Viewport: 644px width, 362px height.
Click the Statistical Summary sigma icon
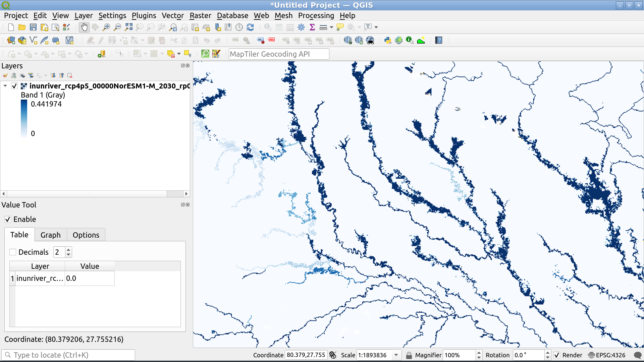click(x=312, y=27)
